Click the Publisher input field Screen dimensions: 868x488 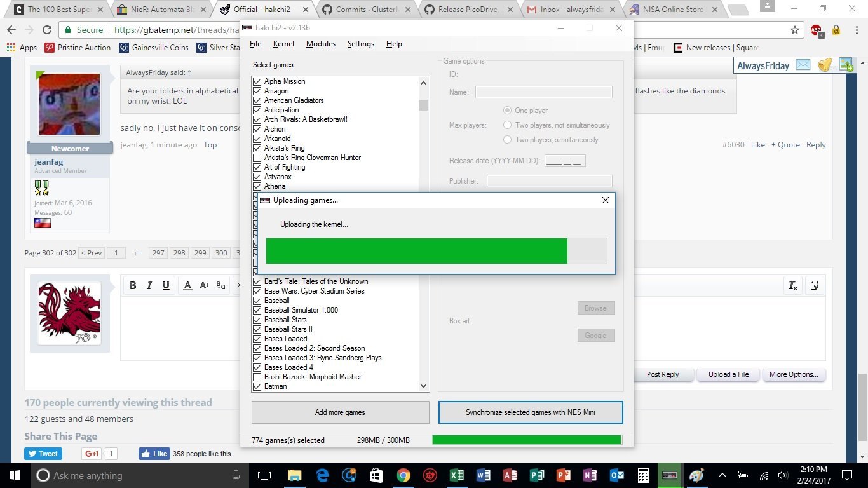(x=550, y=181)
